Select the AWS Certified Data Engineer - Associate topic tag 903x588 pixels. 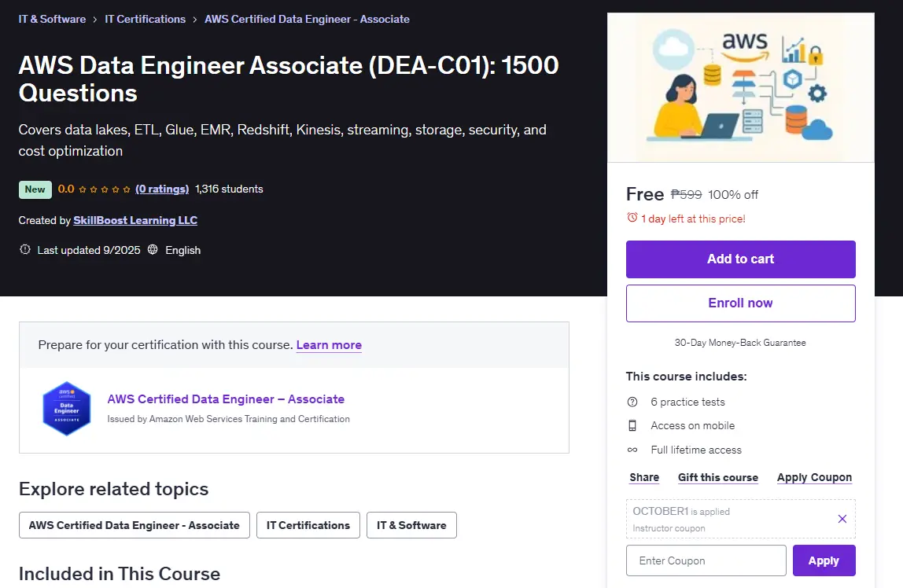pos(135,525)
